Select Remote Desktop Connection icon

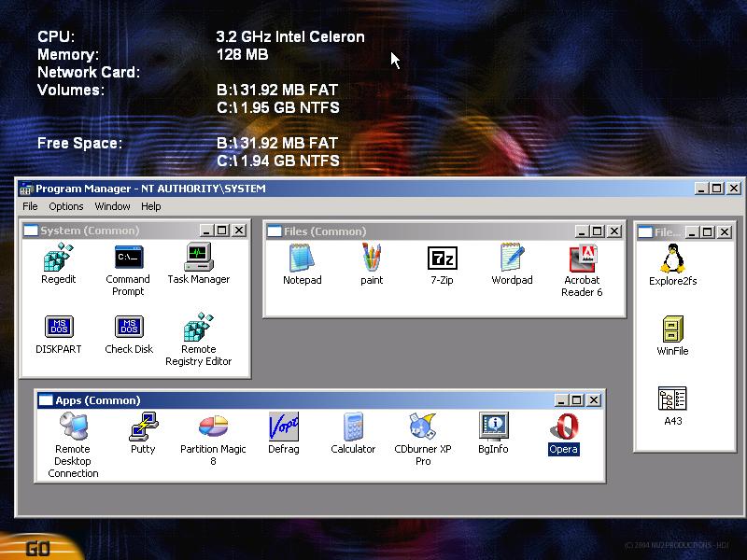pos(74,427)
